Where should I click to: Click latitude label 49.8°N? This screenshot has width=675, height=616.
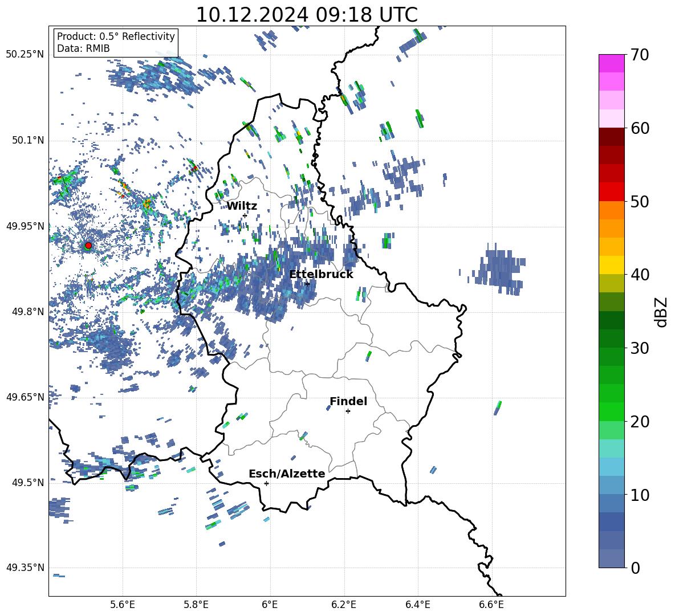pos(28,311)
